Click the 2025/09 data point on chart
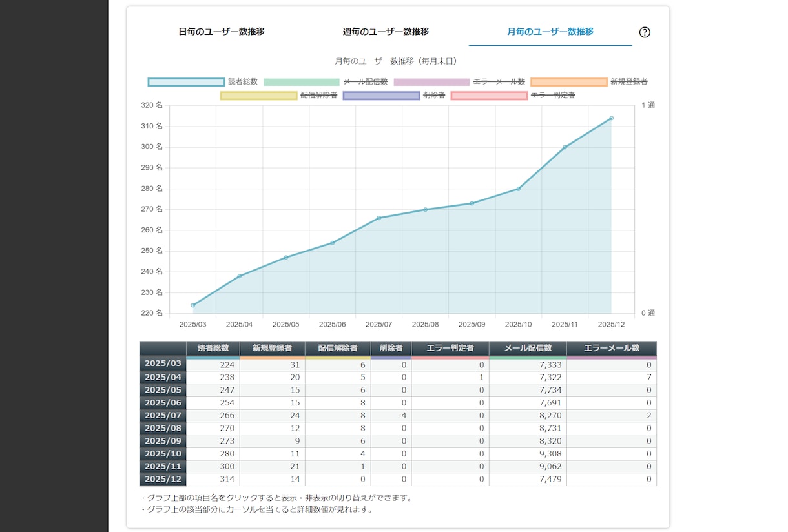 point(472,203)
